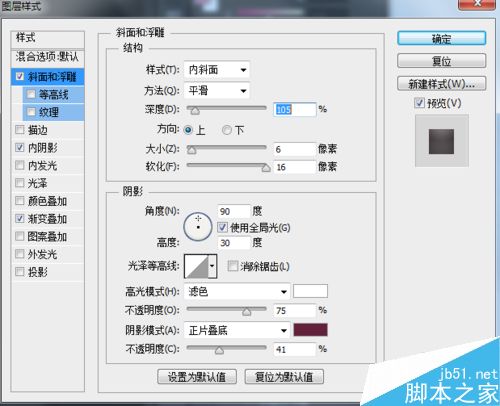Screen dimensions: 500x406
Task: Select 混合选项:默认 entry
Action: click(x=47, y=57)
